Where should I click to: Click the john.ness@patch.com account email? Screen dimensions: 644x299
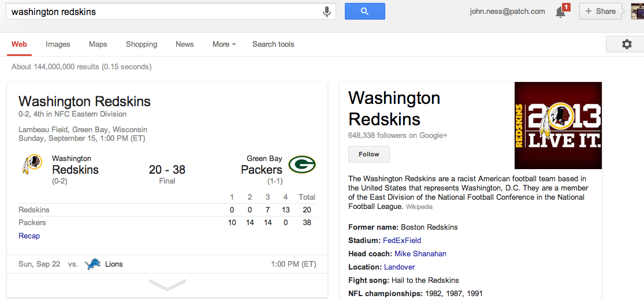pos(507,12)
